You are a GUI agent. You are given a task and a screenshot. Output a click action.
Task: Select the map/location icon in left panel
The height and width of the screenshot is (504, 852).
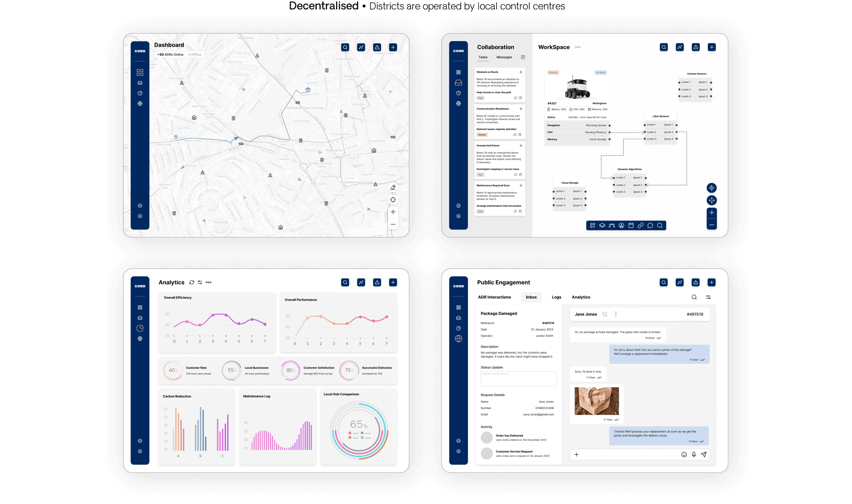139,104
